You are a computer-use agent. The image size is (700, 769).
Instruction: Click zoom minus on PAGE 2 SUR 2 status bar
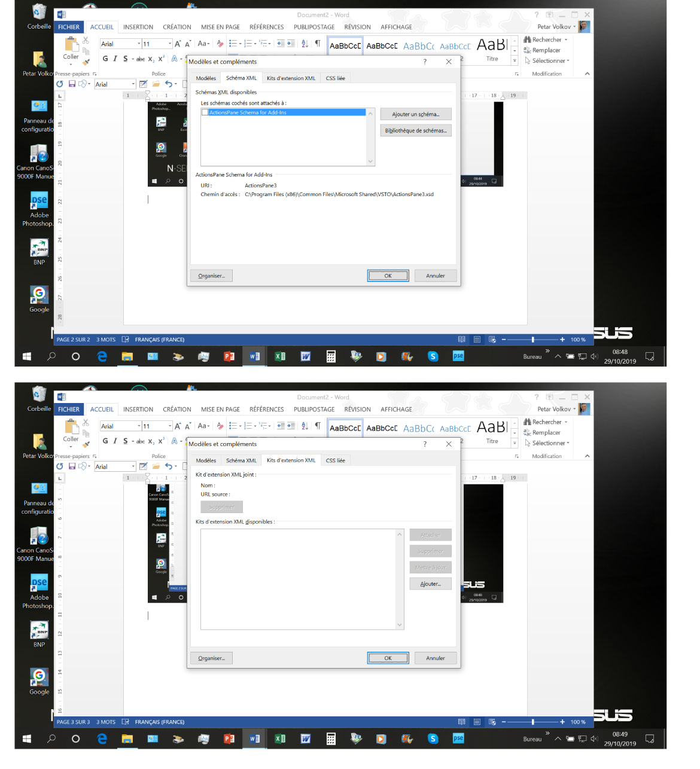(504, 340)
